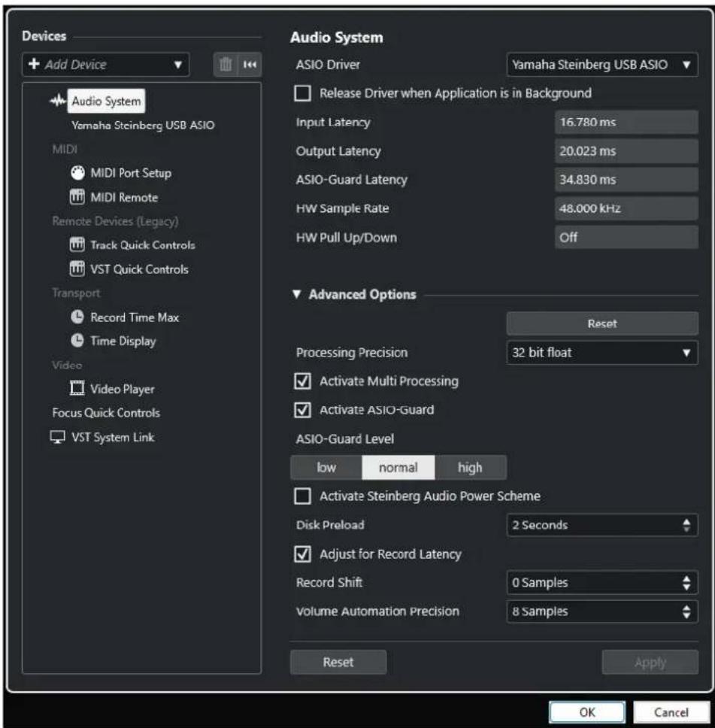Open the Processing Precision dropdown
715x728 pixels.
(601, 353)
